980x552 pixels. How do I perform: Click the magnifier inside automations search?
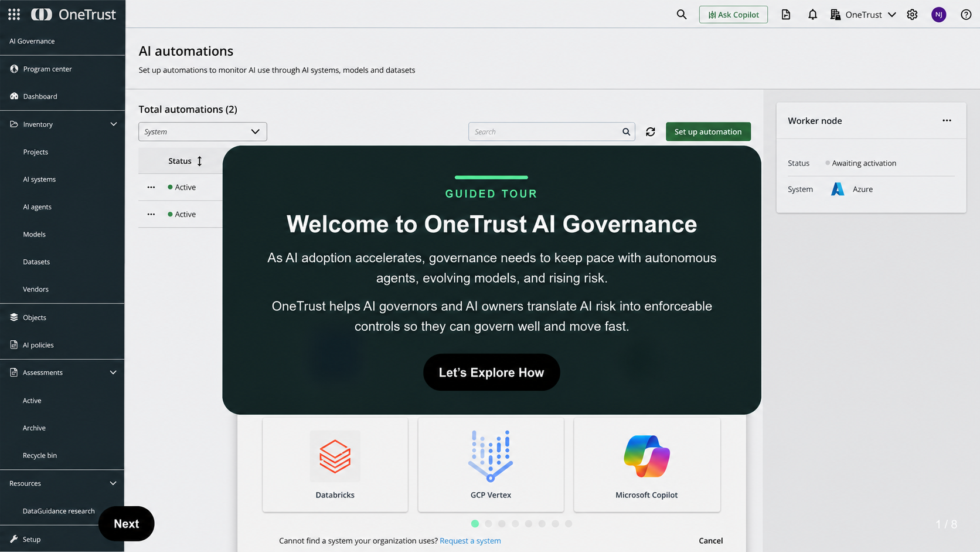[626, 132]
